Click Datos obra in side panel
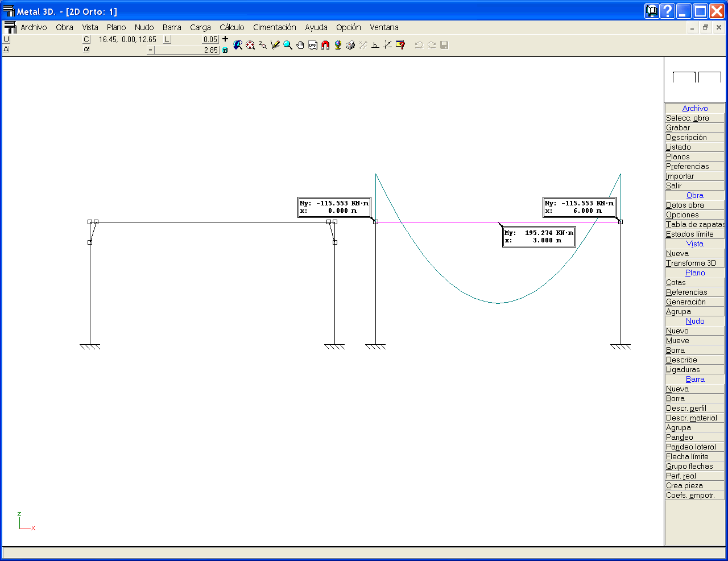Screen dimensions: 728x561 (x=694, y=205)
